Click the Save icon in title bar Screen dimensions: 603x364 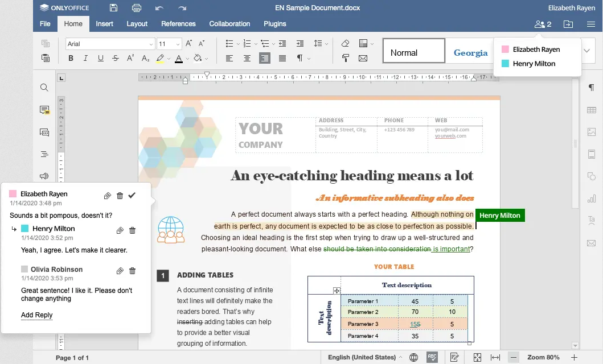point(114,8)
